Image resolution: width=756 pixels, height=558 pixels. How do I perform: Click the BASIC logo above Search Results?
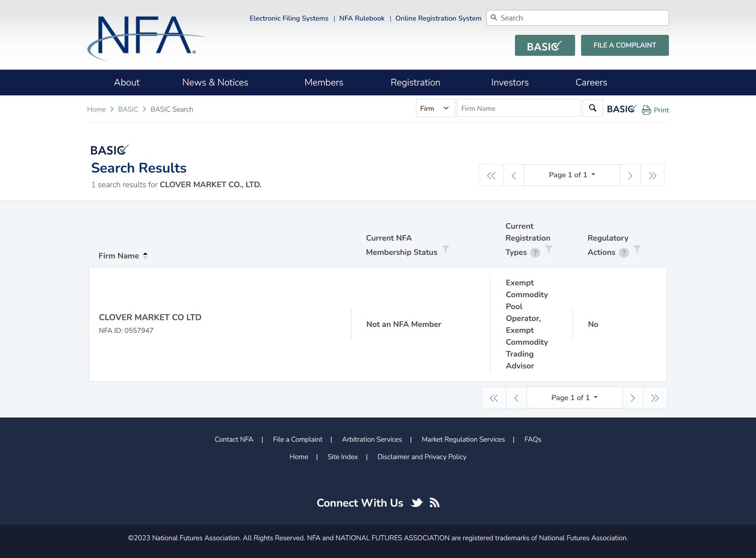pos(110,150)
